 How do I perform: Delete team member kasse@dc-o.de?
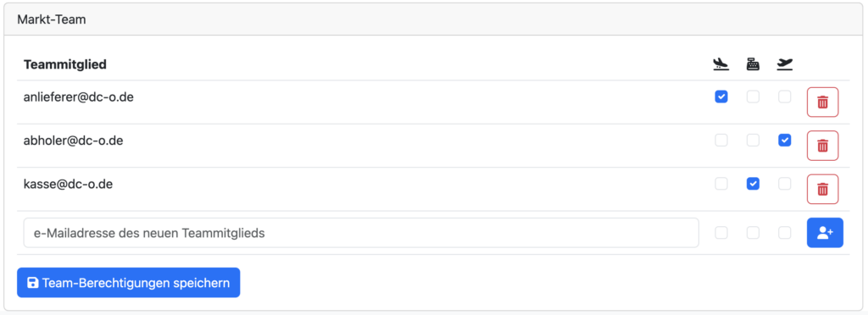[822, 189]
